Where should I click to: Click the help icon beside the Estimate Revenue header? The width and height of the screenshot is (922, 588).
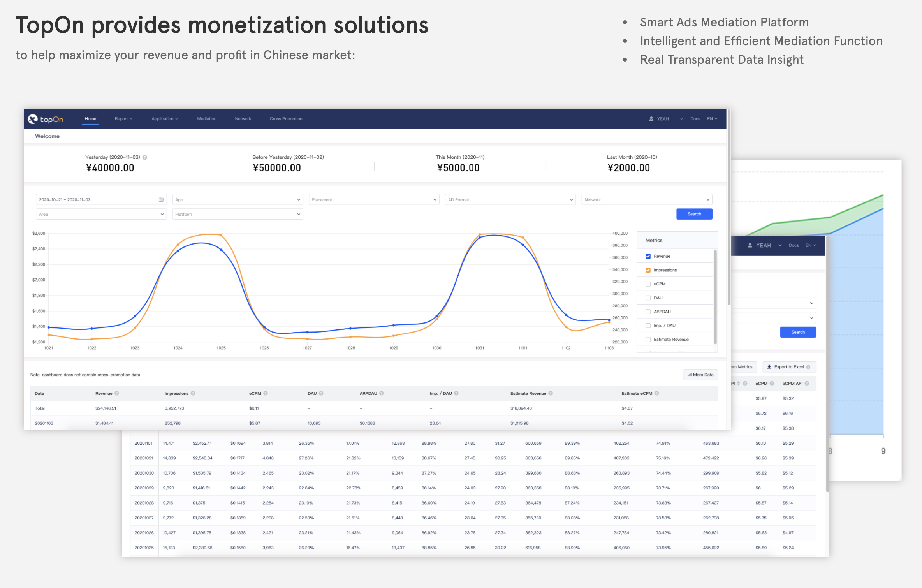tap(551, 393)
